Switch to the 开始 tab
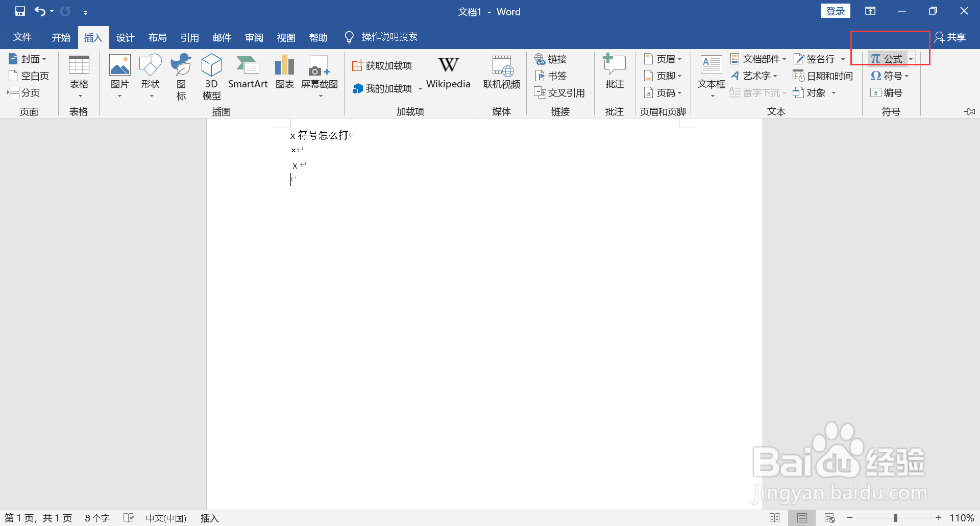 (61, 37)
